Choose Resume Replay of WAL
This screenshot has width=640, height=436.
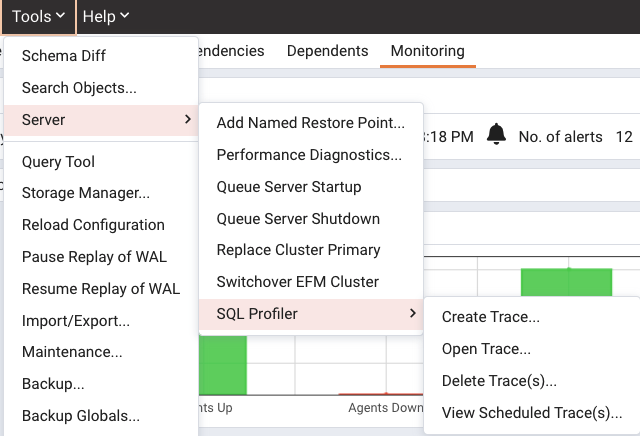point(101,289)
